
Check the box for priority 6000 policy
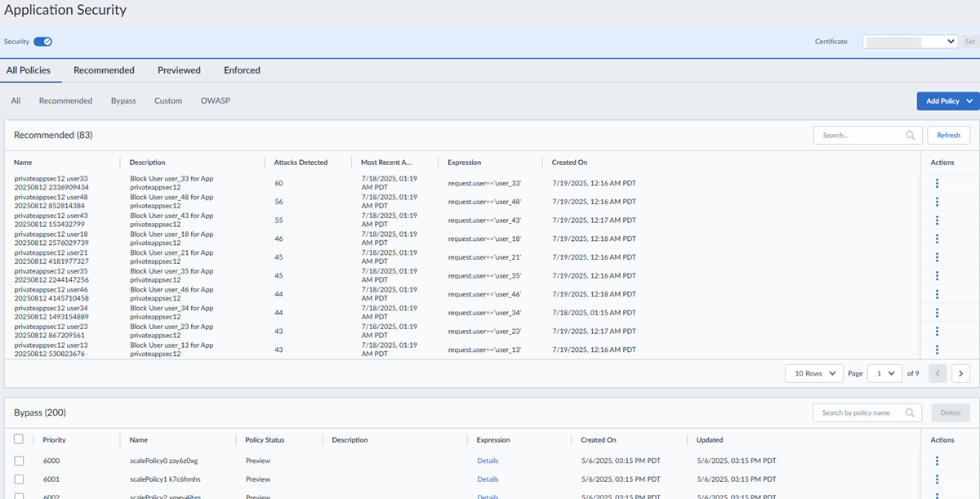pos(19,461)
